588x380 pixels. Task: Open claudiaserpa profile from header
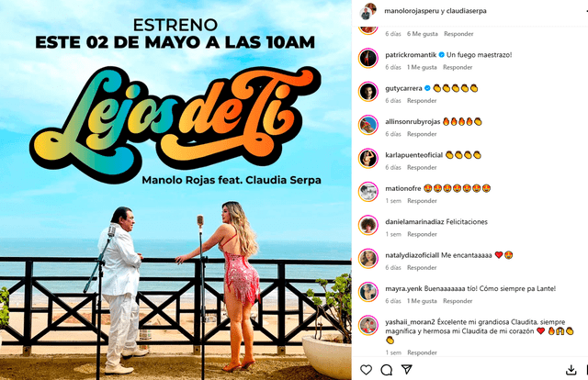point(467,11)
